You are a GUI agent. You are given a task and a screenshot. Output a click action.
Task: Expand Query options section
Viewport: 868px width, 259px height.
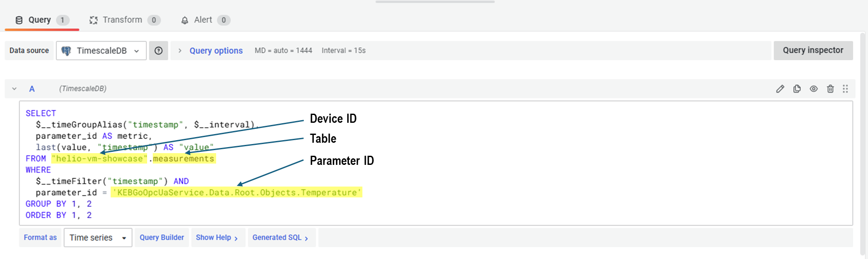(216, 51)
